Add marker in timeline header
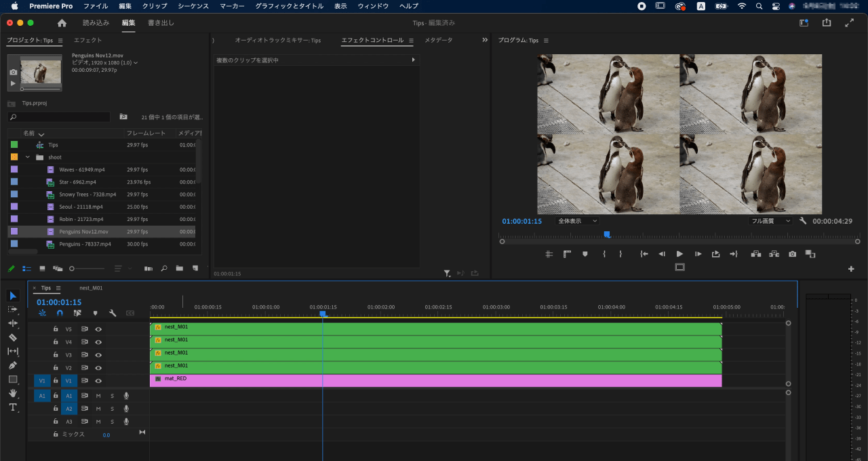Viewport: 868px width, 461px height. [x=95, y=313]
